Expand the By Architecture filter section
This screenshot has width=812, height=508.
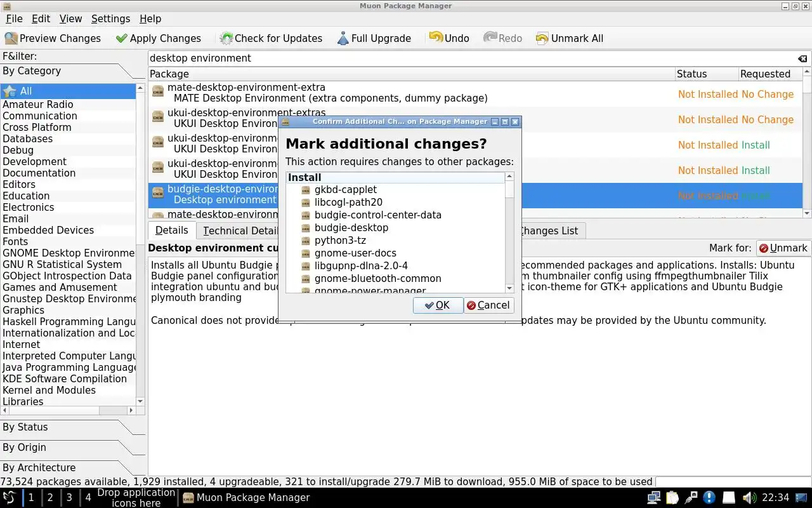(x=73, y=468)
